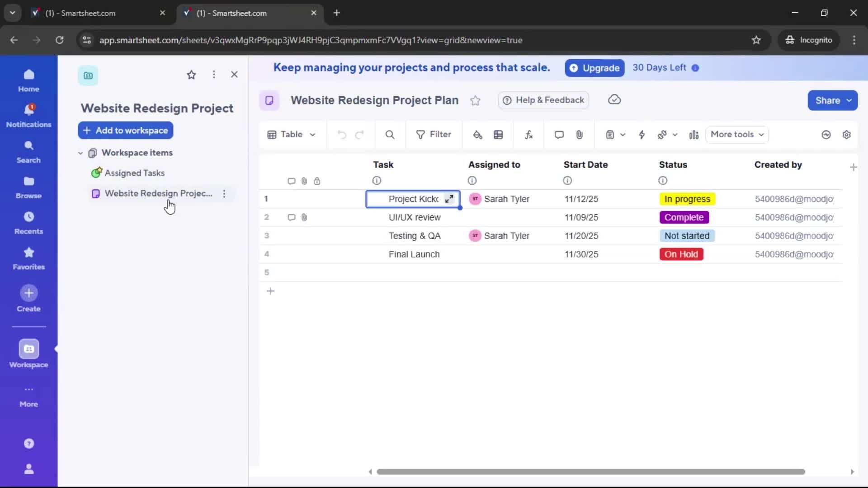Star the Website Redesign Project Plan
Image resolution: width=868 pixels, height=488 pixels.
475,100
